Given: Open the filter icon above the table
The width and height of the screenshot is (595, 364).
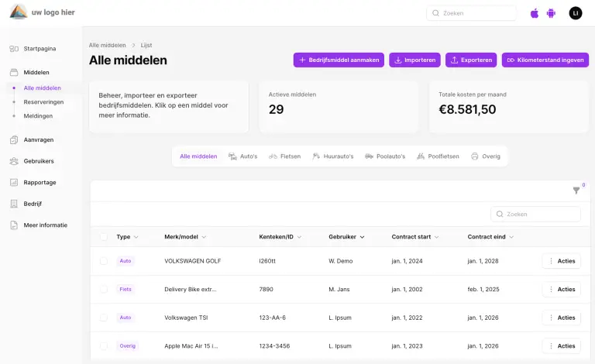Looking at the screenshot, I should [x=576, y=191].
